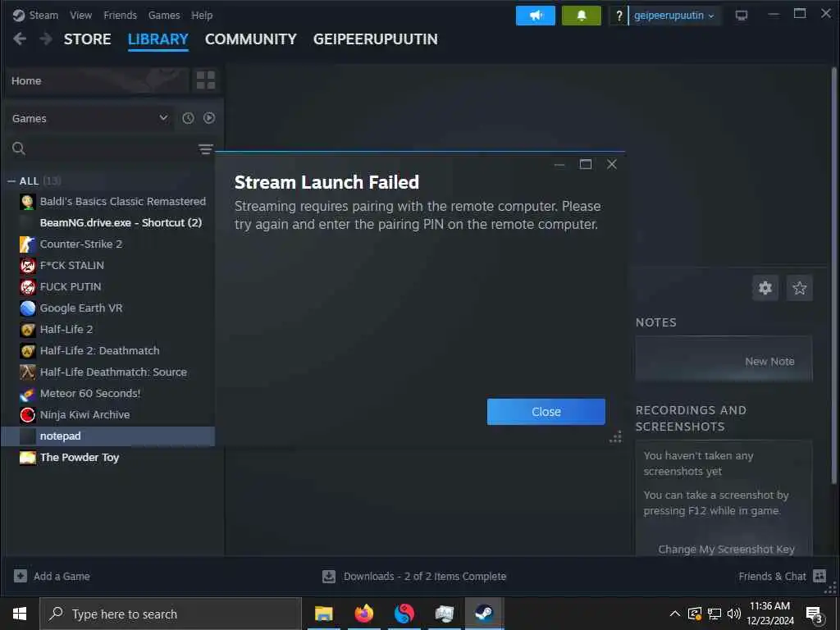Go forward with the right arrow

point(46,39)
